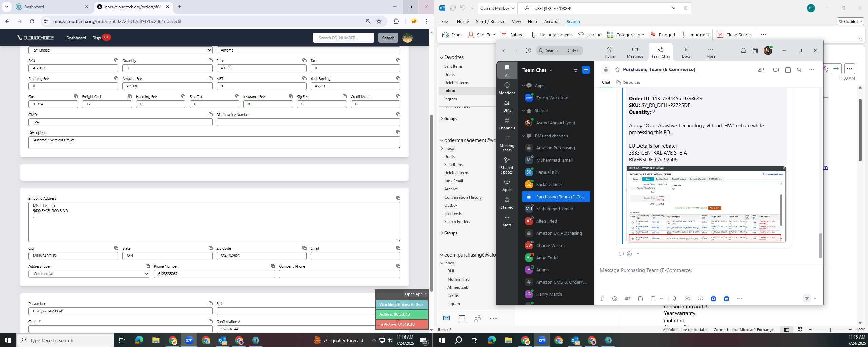Click the Copilot button in Outlook
The width and height of the screenshot is (868, 347).
tap(850, 21)
